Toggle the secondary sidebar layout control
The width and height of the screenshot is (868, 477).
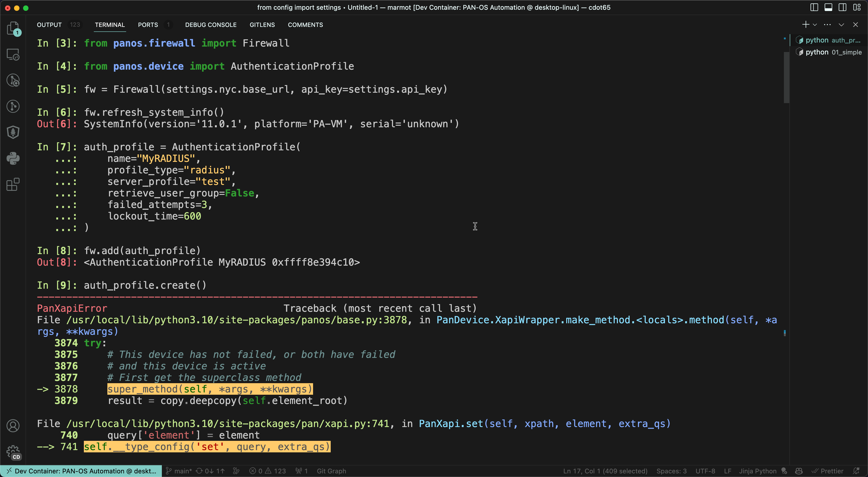(842, 7)
